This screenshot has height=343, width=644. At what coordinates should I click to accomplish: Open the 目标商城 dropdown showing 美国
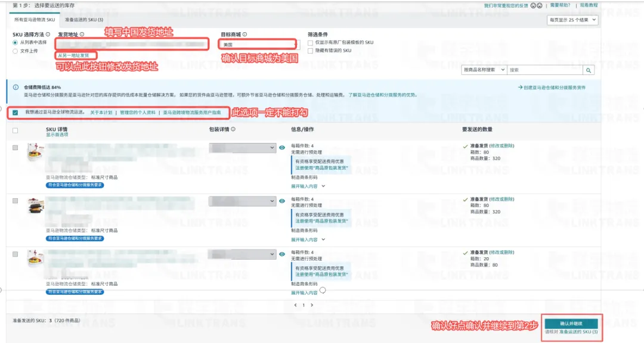(260, 45)
